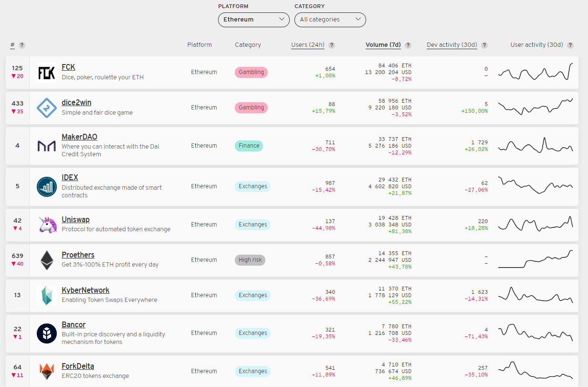Click the Bancor logo icon
This screenshot has width=588, height=387.
(x=46, y=333)
